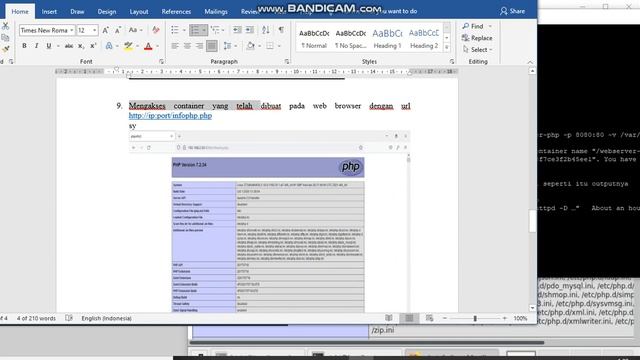Open the Layout ribbon tab
Screen dimensions: 640x360
point(139,11)
